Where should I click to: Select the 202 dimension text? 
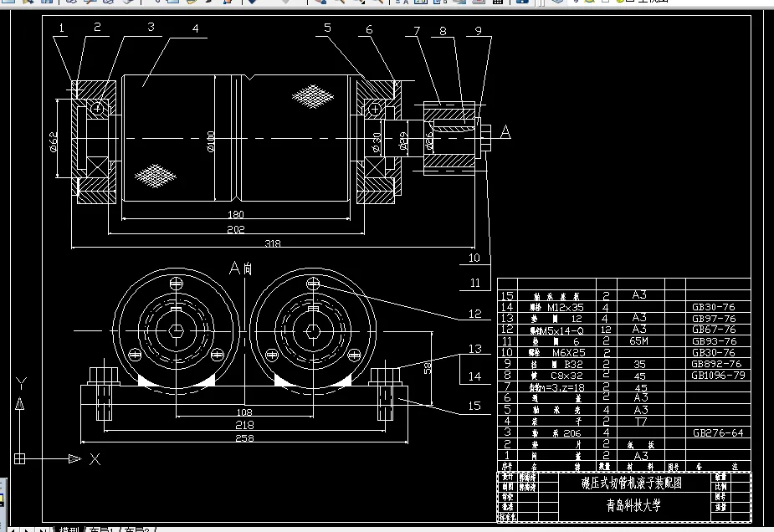[235, 229]
